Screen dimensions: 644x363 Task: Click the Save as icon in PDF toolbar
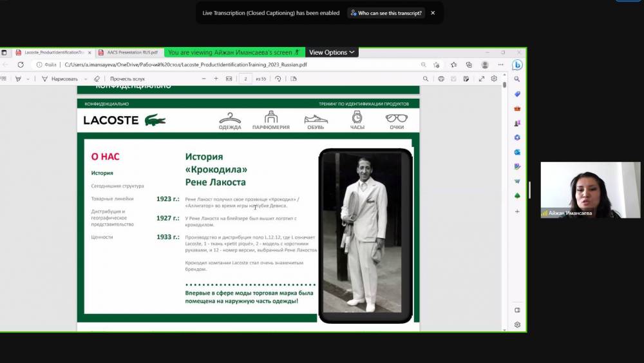pos(466,79)
